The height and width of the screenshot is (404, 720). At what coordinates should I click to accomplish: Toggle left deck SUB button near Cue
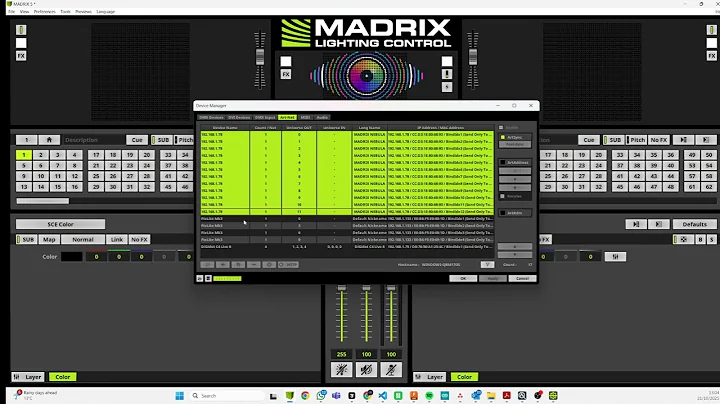[x=160, y=140]
